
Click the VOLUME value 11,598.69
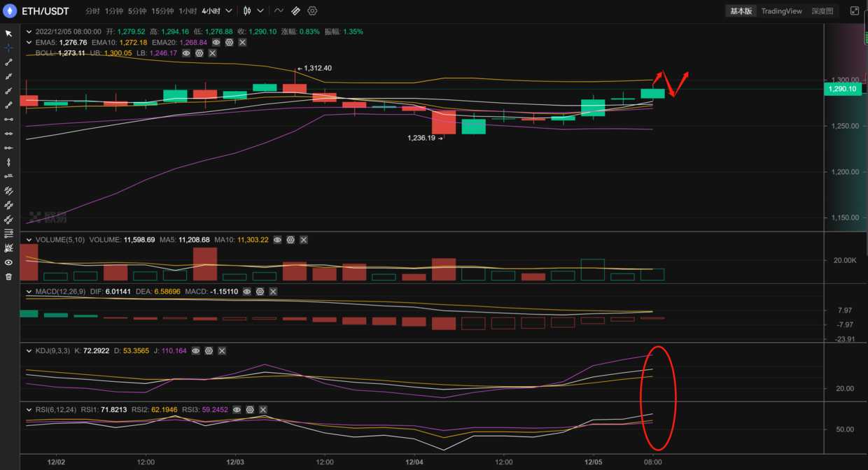coord(139,240)
